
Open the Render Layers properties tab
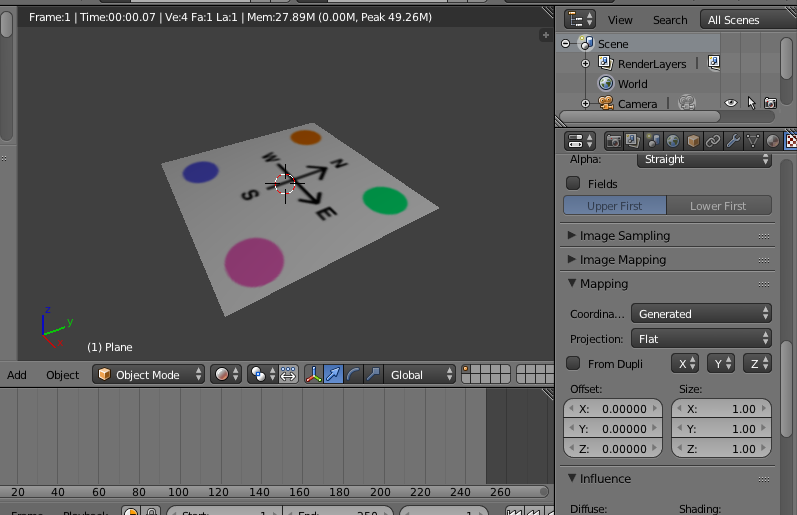point(633,141)
